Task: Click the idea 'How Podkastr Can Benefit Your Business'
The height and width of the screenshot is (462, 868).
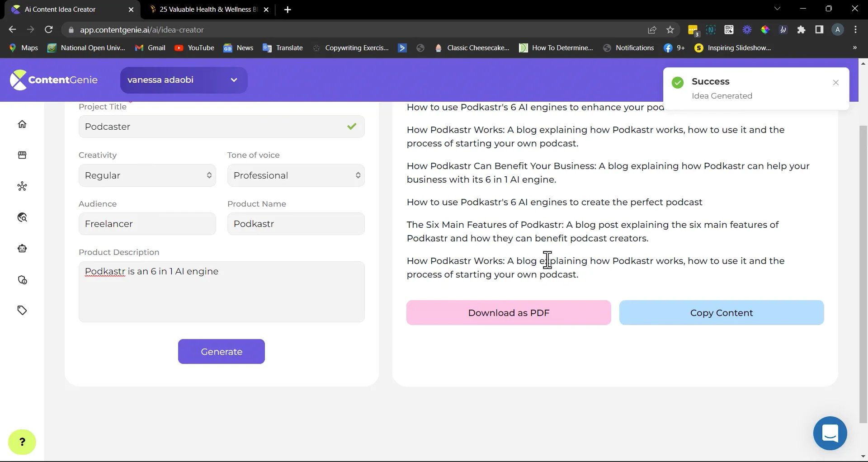Action: click(x=608, y=173)
